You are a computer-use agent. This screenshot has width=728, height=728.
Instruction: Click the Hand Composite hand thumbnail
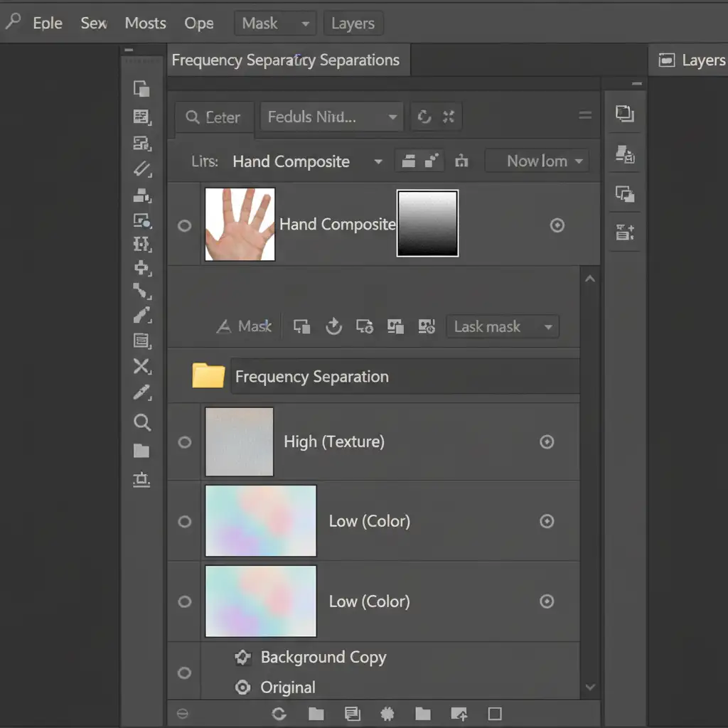tap(240, 224)
